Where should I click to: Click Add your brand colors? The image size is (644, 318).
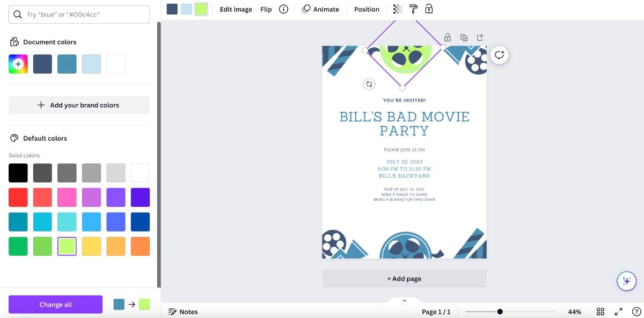point(79,105)
